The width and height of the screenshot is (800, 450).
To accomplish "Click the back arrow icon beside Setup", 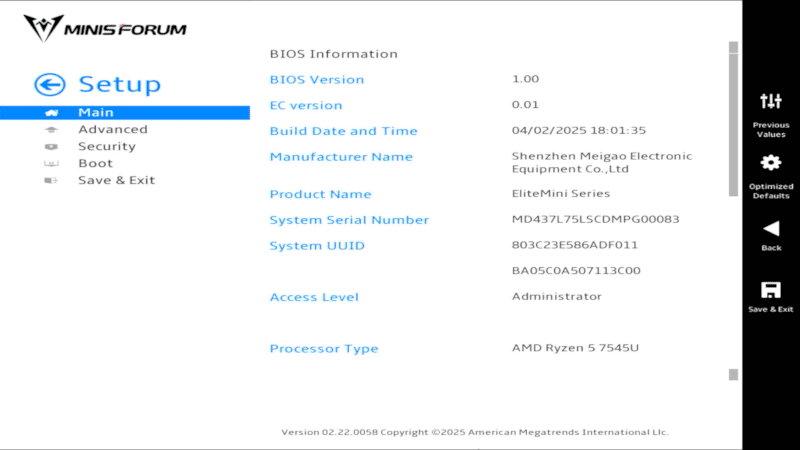I will pyautogui.click(x=49, y=85).
